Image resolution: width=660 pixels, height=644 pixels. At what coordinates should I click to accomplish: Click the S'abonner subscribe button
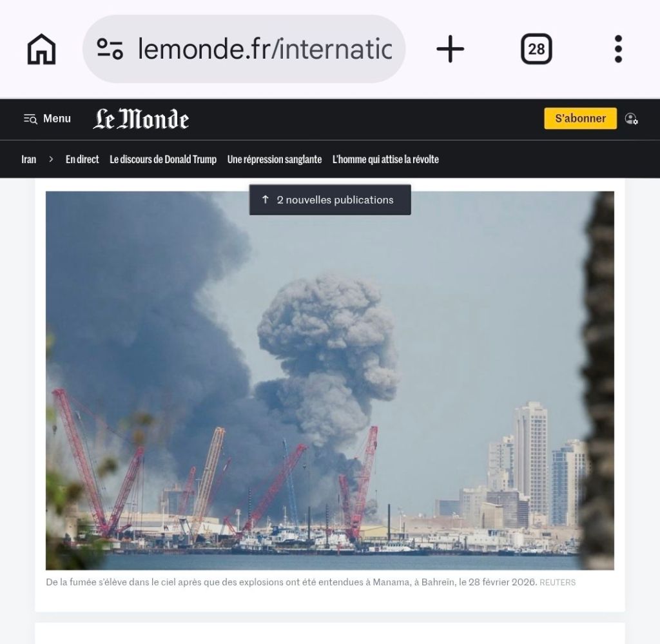coord(580,118)
